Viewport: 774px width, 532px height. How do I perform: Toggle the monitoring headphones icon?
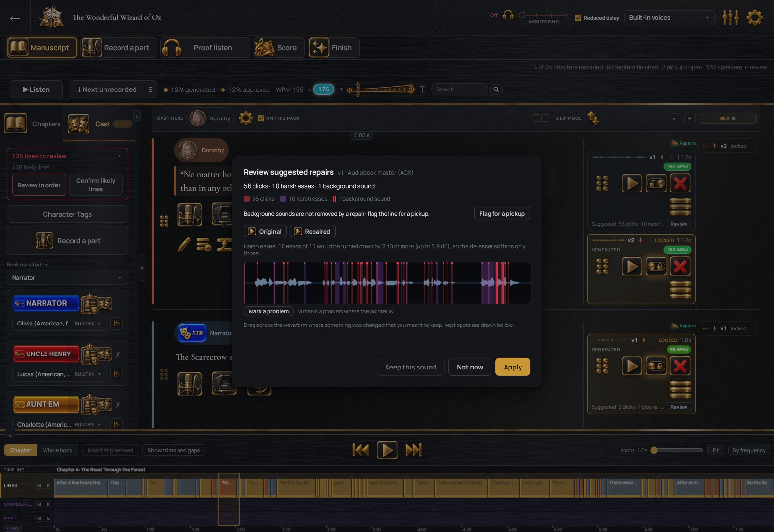508,15
